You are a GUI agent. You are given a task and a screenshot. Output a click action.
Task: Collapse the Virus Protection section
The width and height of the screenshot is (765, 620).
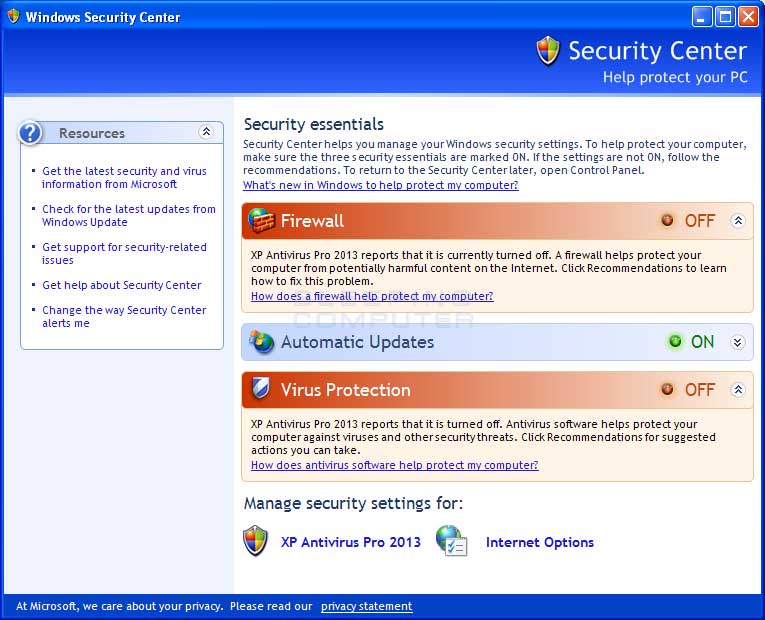click(738, 389)
